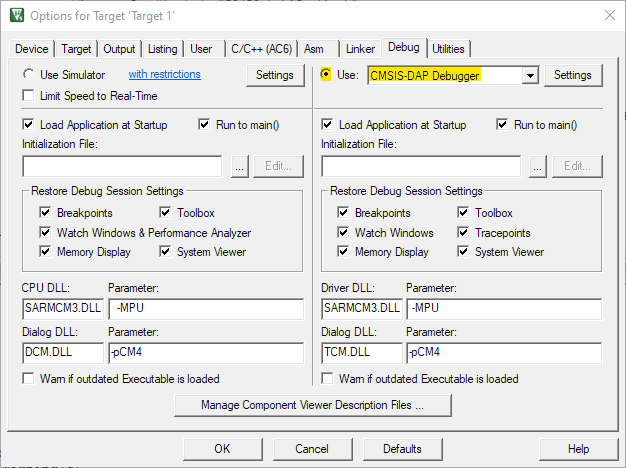Open the CMSIS-DAP Debugger Settings button
This screenshot has width=626, height=468.
pyautogui.click(x=573, y=75)
